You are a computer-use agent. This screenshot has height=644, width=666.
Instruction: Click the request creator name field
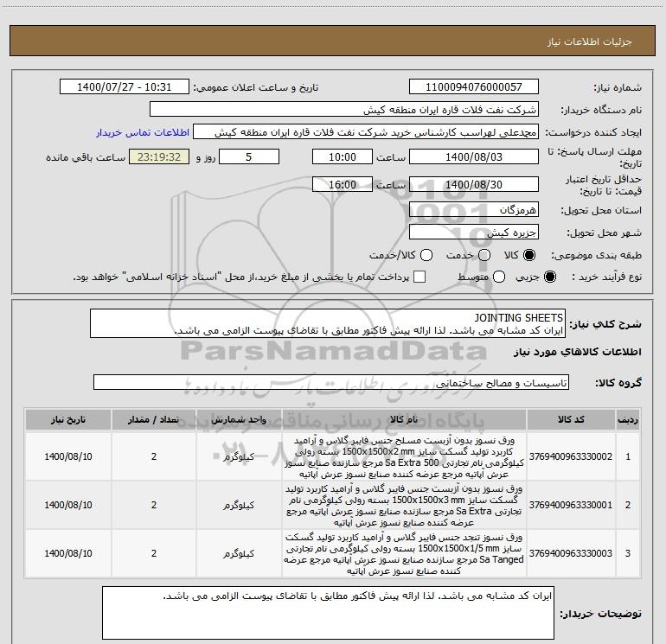point(366,132)
